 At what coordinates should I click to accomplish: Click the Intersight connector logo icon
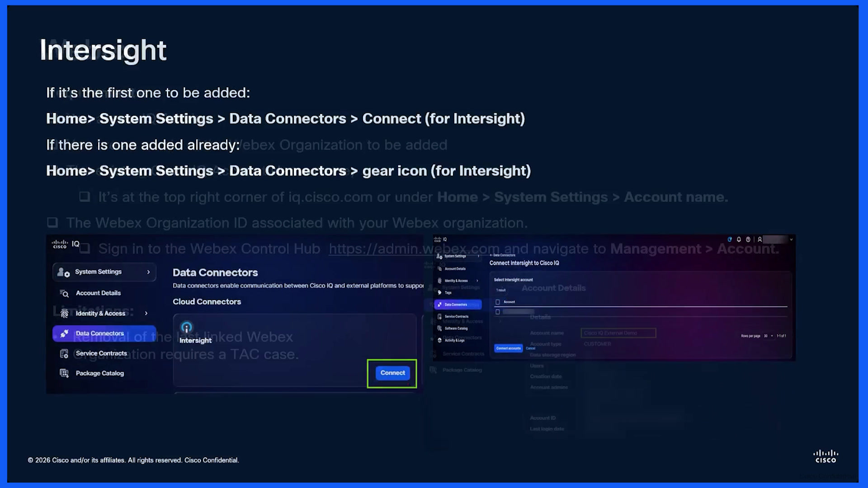187,327
